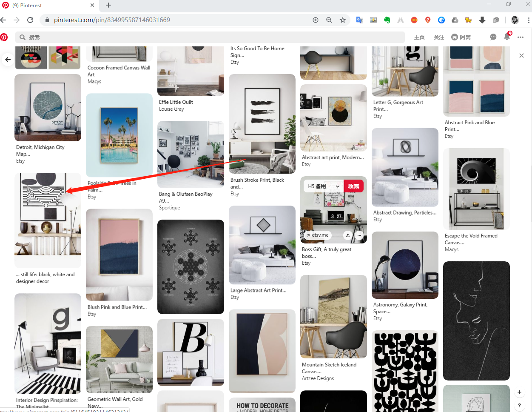Click the browser address bar URL

[112, 20]
